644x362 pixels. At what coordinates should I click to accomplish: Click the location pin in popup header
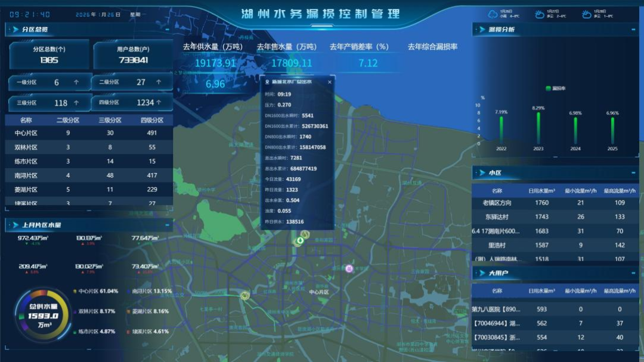267,81
